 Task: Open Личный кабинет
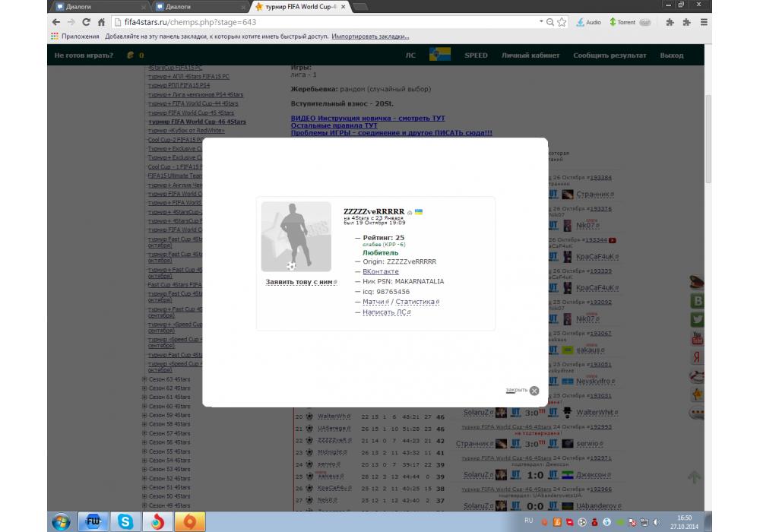point(530,55)
